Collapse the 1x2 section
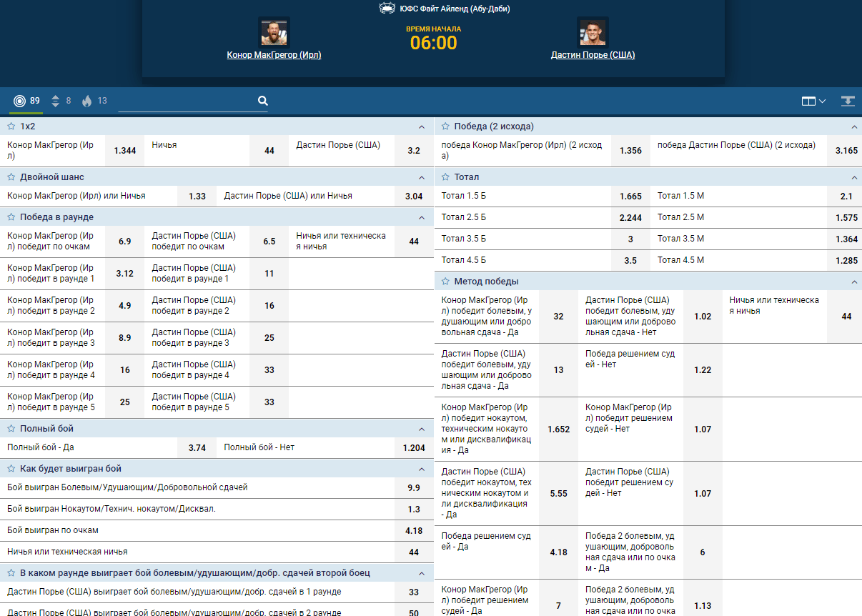Image resolution: width=862 pixels, height=616 pixels. tap(422, 126)
